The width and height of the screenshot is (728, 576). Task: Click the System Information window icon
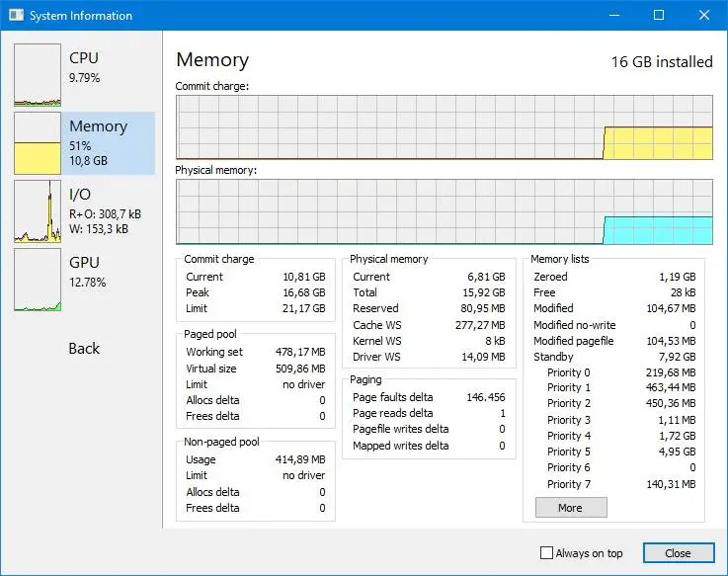15,16
